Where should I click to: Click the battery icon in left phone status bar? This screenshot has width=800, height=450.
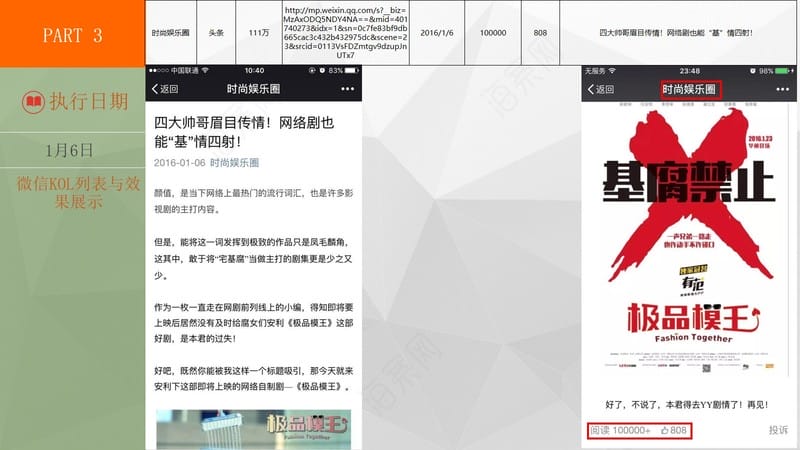[352, 70]
